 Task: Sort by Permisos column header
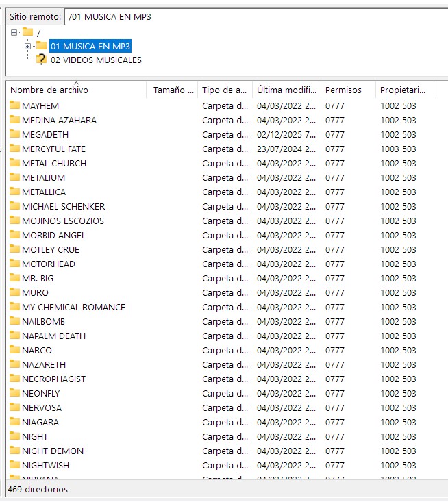349,90
